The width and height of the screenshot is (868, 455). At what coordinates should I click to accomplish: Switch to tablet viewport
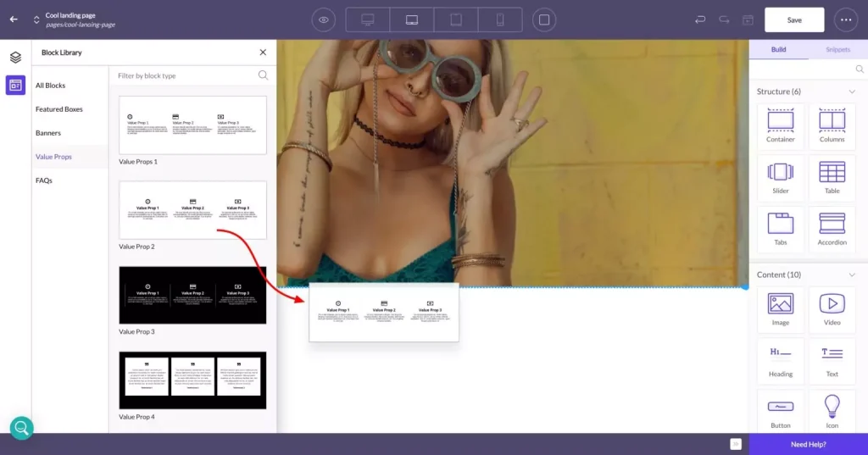click(x=456, y=20)
